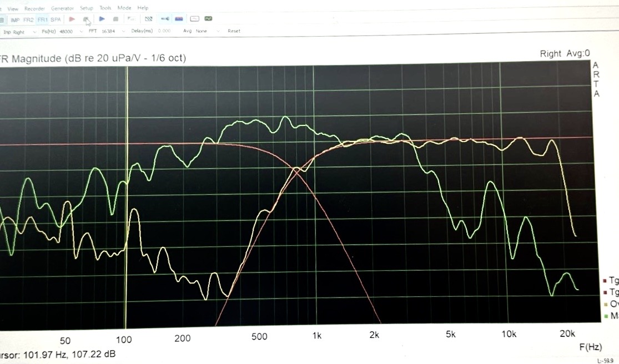Viewport: 619px width, 364px height.
Task: Click the '1k' frequency axis label
Action: click(x=317, y=336)
